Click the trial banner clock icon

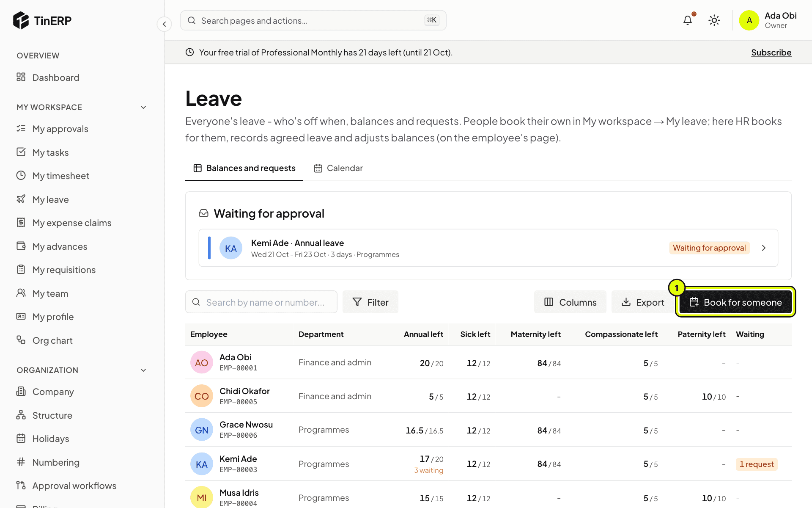189,52
